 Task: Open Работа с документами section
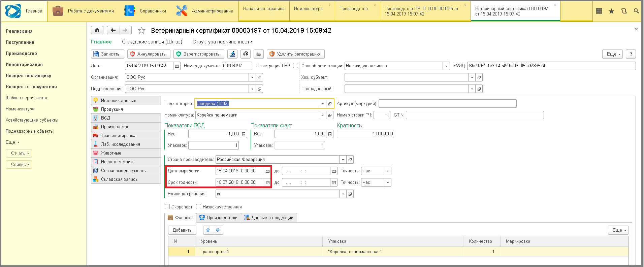(x=83, y=11)
